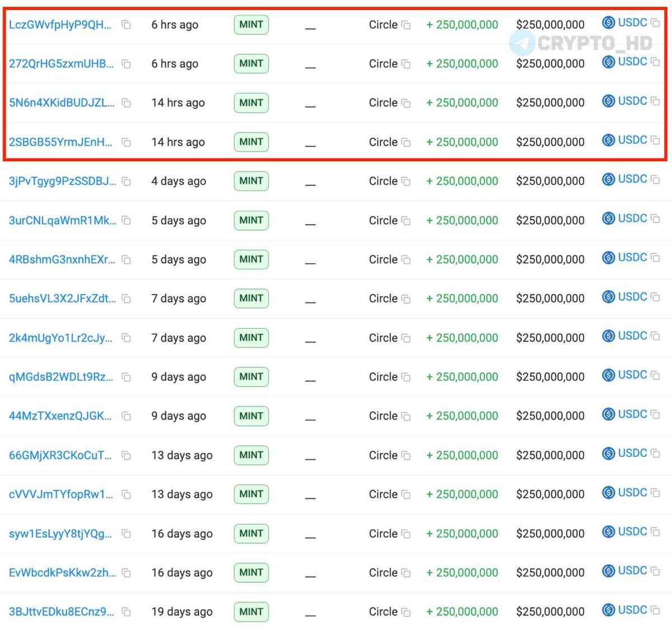This screenshot has width=672, height=631.
Task: Copy USDC token address in 272QrHG5zxmUHB row
Action: 655,62
